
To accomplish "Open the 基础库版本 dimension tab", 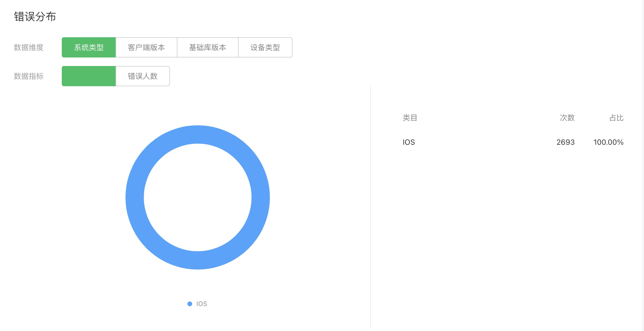I will pos(207,47).
